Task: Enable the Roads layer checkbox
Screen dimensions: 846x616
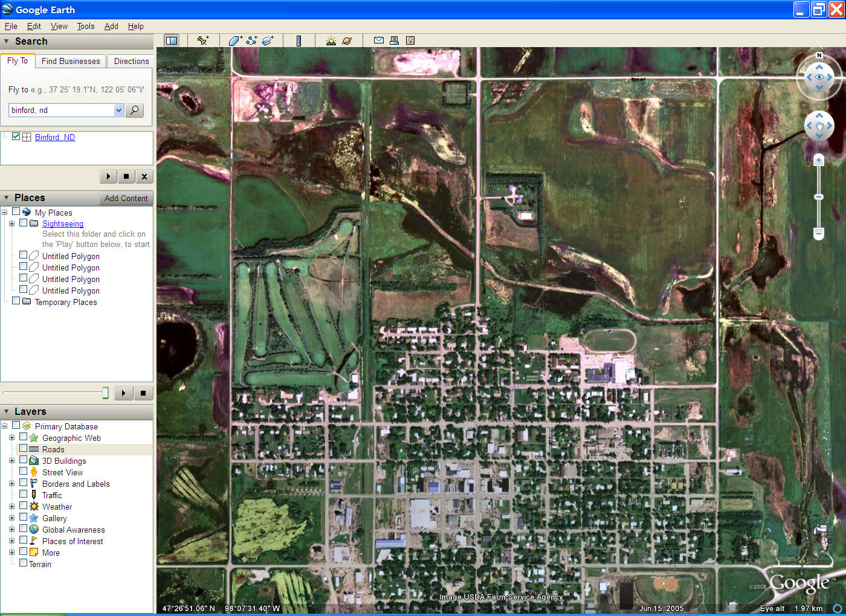Action: pyautogui.click(x=24, y=449)
